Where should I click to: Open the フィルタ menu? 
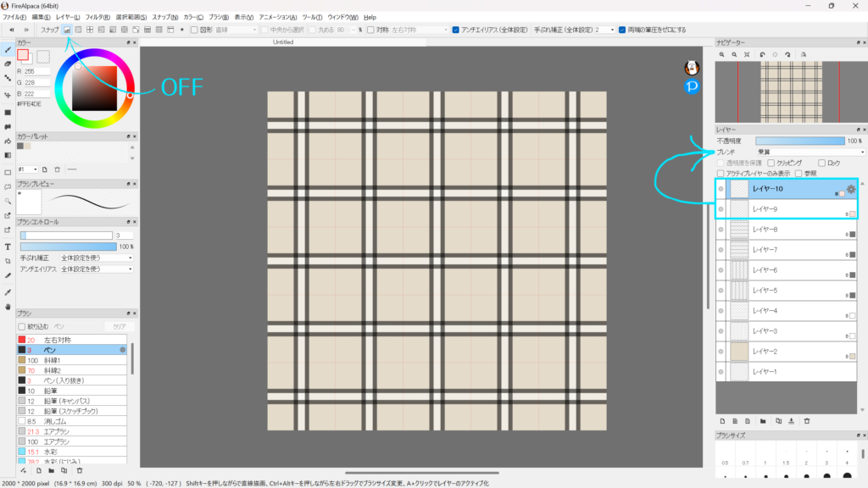(97, 17)
